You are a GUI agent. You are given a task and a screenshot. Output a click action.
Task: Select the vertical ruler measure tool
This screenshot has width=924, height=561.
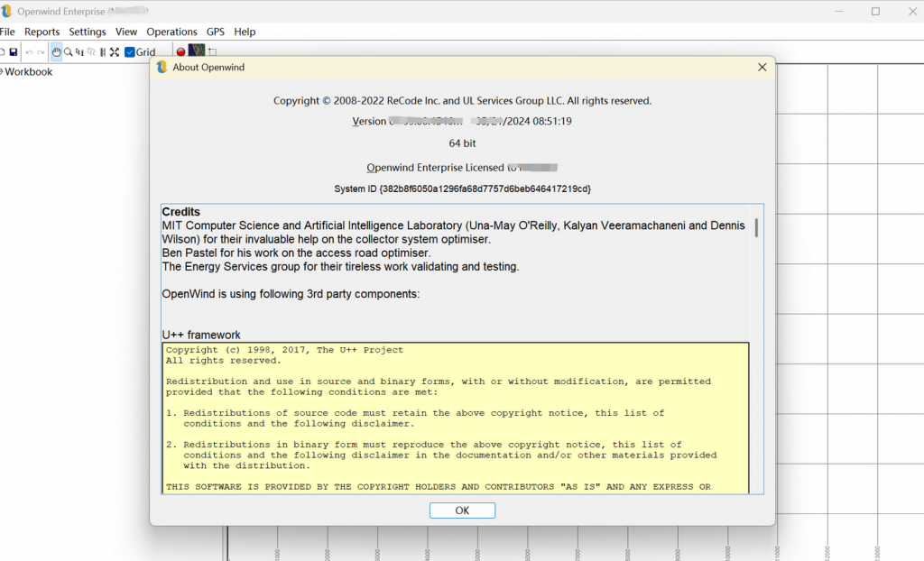point(103,52)
